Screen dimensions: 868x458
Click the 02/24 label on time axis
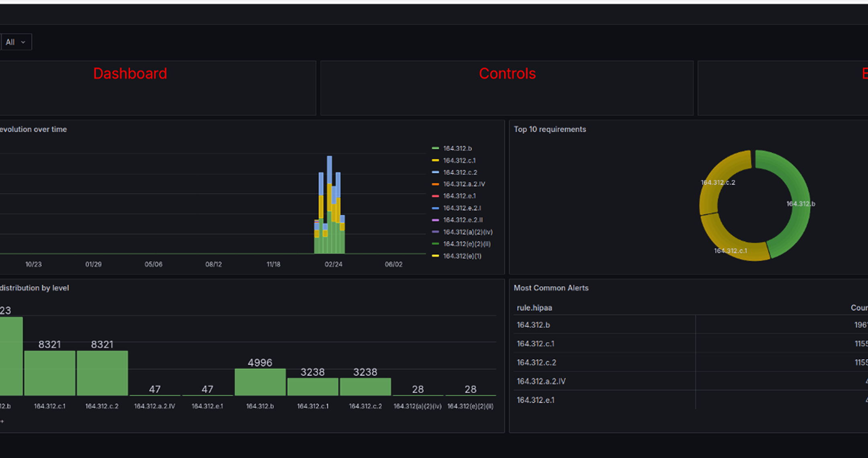click(x=334, y=264)
